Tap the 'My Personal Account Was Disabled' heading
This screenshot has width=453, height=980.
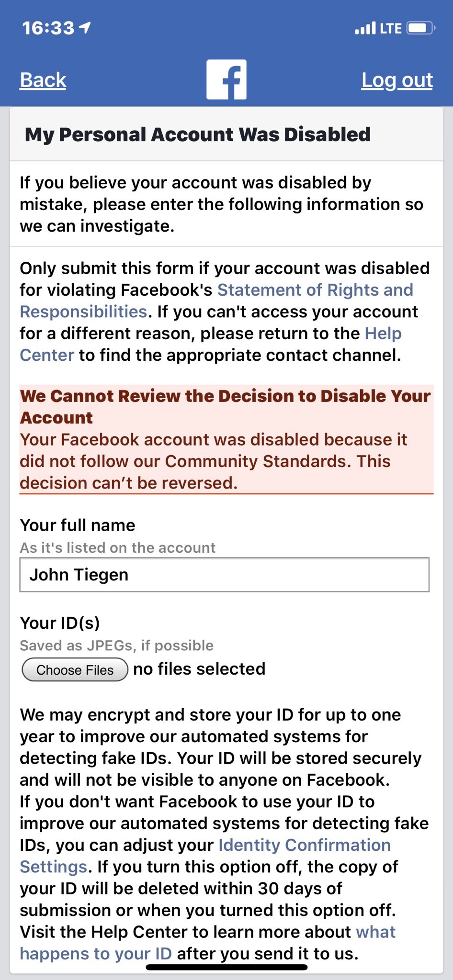198,134
